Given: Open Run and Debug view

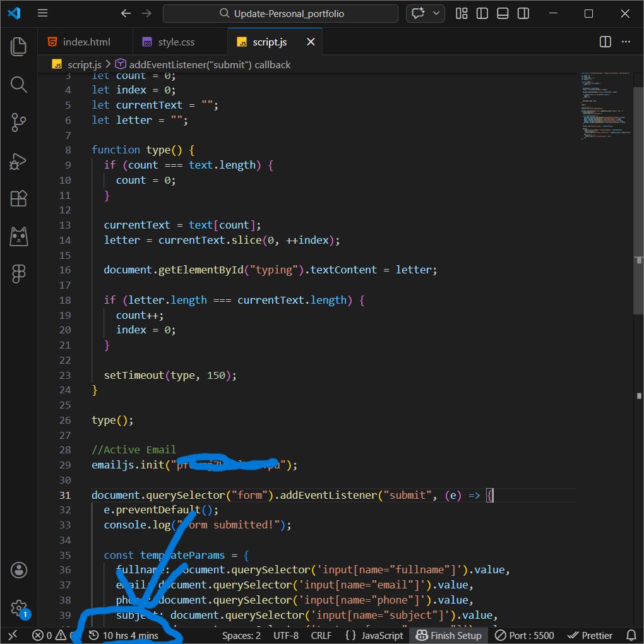Looking at the screenshot, I should (x=18, y=161).
